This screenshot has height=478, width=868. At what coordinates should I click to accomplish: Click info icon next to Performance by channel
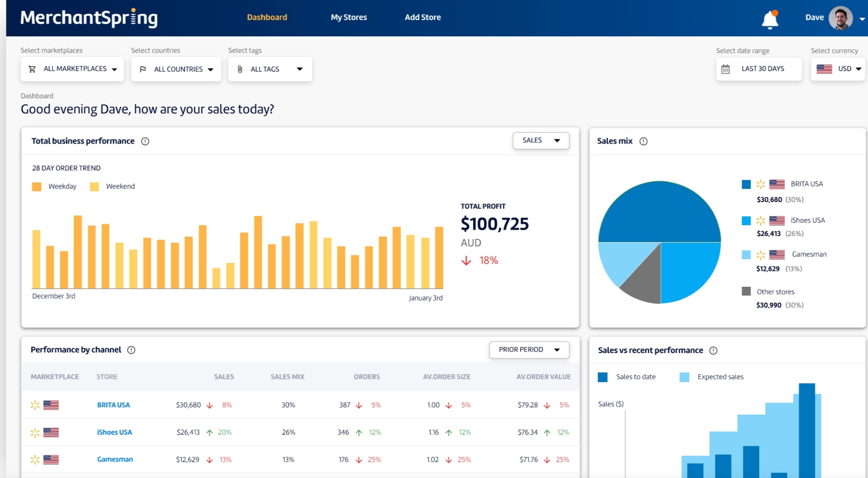pos(131,350)
